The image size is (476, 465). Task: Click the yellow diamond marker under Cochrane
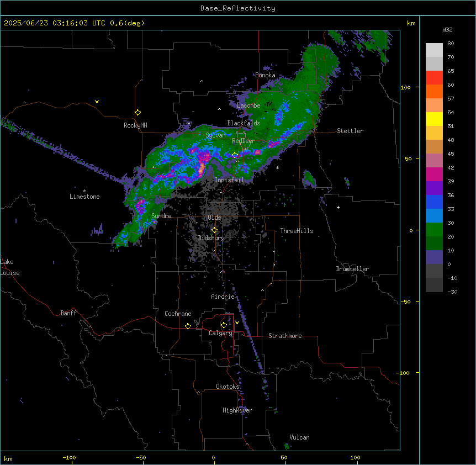[x=188, y=326]
